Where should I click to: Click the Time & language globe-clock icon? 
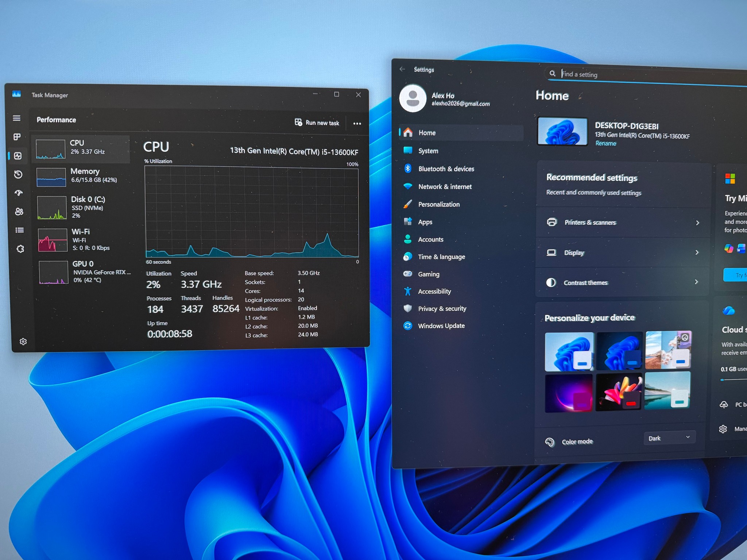[x=408, y=257]
